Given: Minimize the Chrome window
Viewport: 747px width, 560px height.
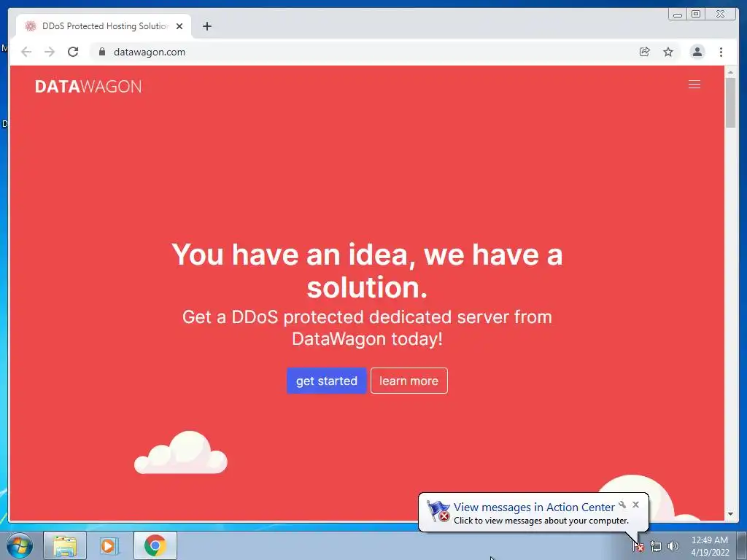Looking at the screenshot, I should click(678, 14).
